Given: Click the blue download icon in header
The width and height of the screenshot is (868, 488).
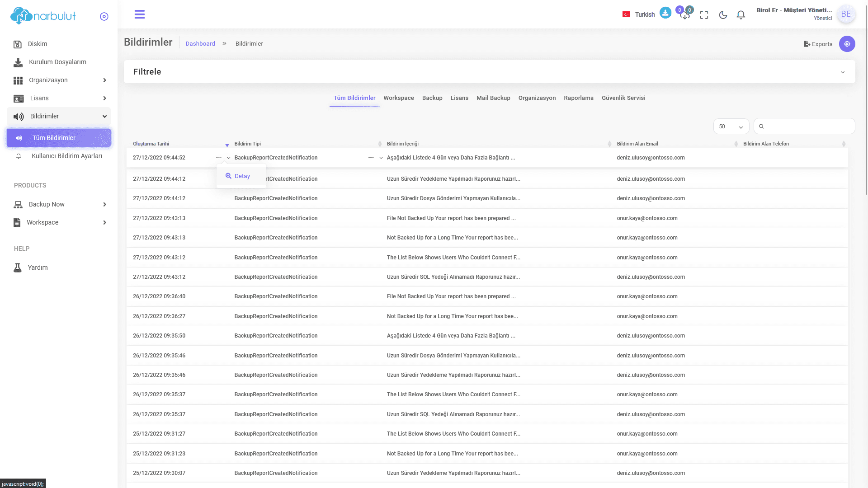Looking at the screenshot, I should pos(665,13).
